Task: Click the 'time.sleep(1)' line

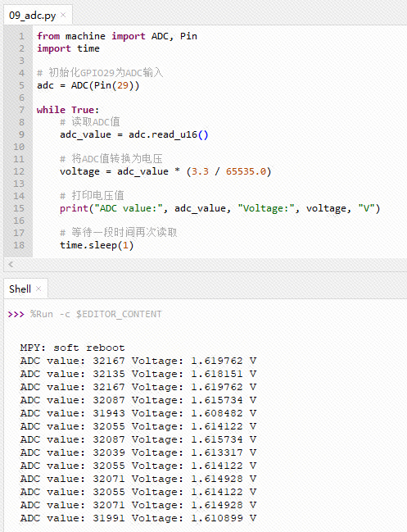Action: (97, 245)
